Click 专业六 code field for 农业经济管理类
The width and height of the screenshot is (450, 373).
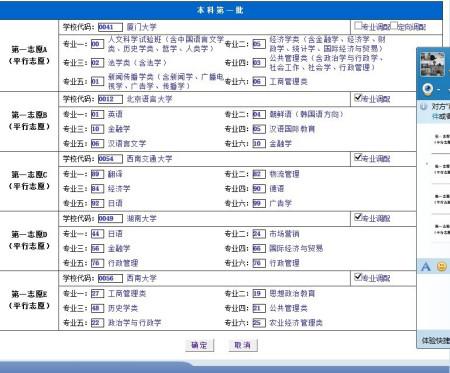259,323
